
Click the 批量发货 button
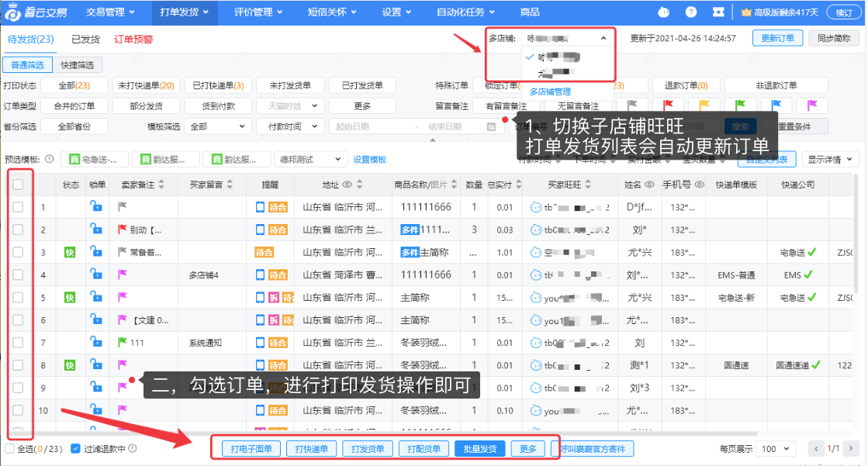[480, 449]
